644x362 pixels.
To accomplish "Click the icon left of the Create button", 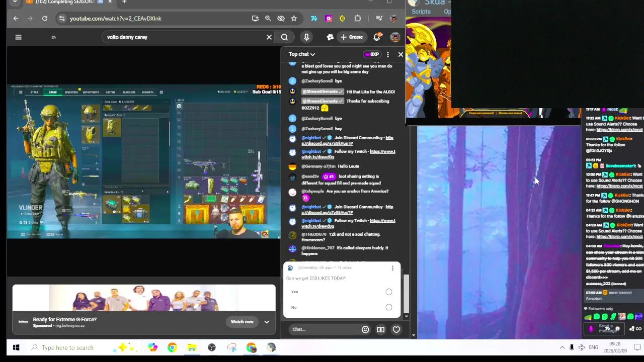I will (330, 37).
